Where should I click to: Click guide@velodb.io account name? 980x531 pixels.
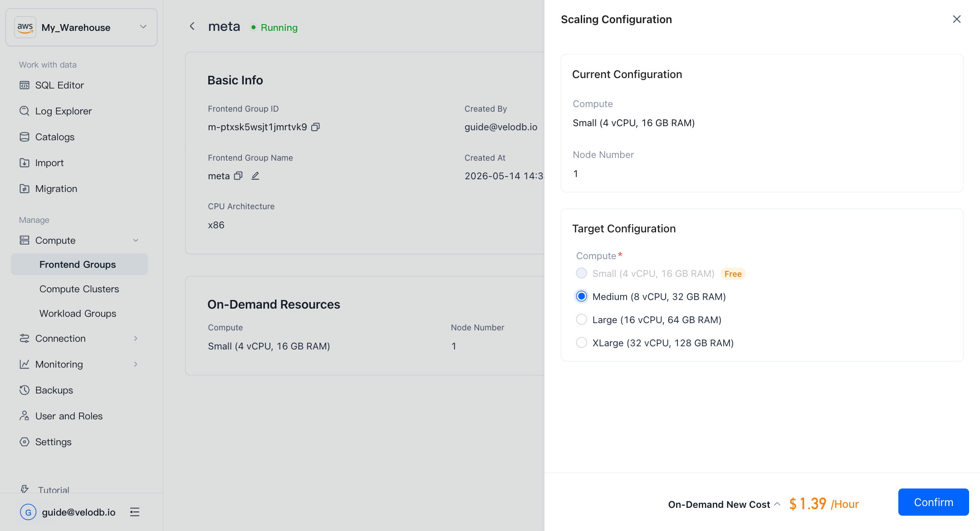(x=78, y=512)
